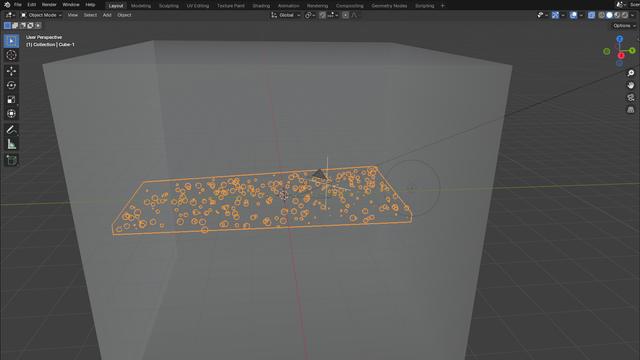
Task: Select the Transform tool
Action: click(x=11, y=114)
